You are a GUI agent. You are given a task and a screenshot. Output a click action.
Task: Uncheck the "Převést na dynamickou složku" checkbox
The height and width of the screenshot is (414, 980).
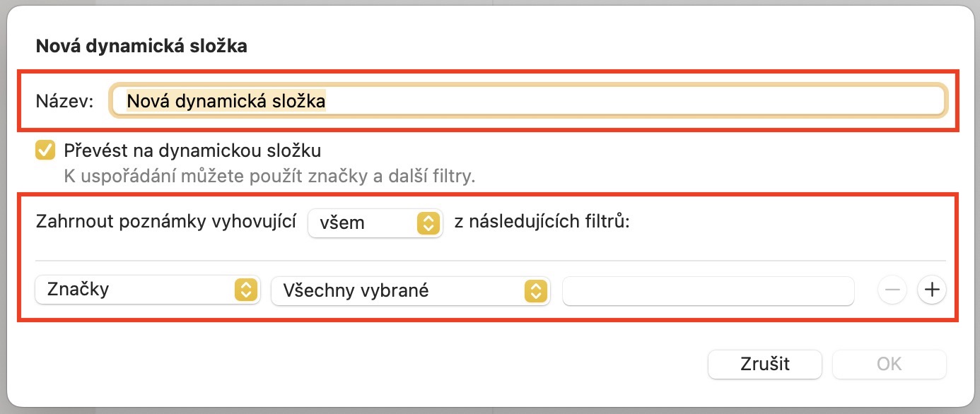46,150
